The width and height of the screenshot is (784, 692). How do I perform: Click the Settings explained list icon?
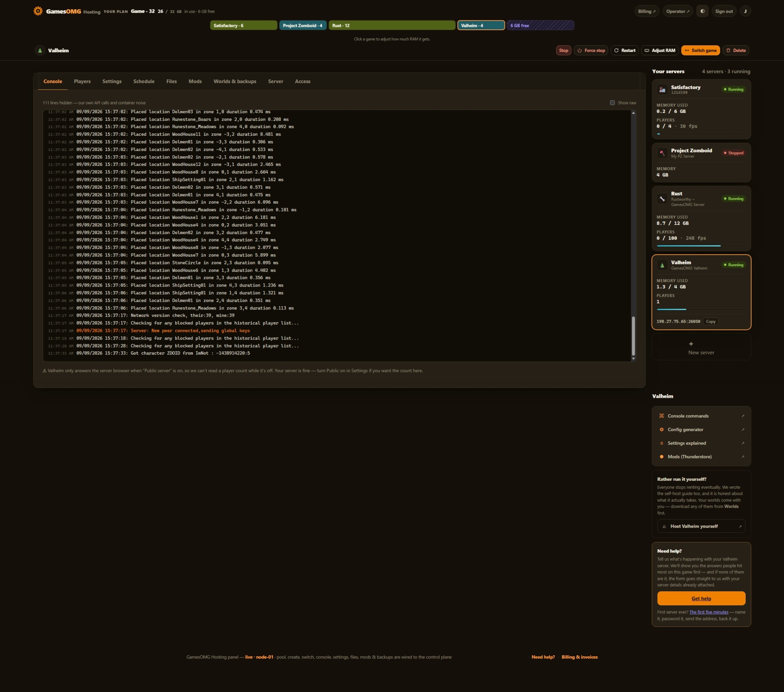661,443
